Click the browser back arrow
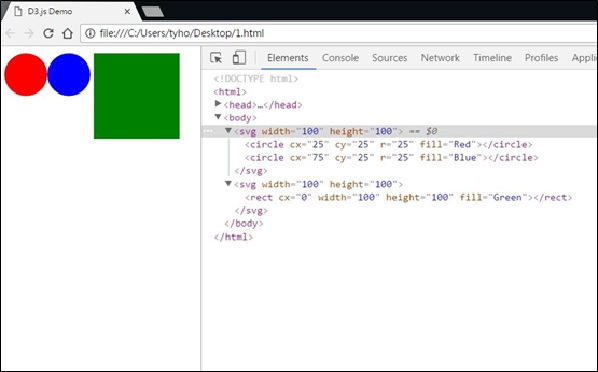The height and width of the screenshot is (372, 598). click(10, 34)
